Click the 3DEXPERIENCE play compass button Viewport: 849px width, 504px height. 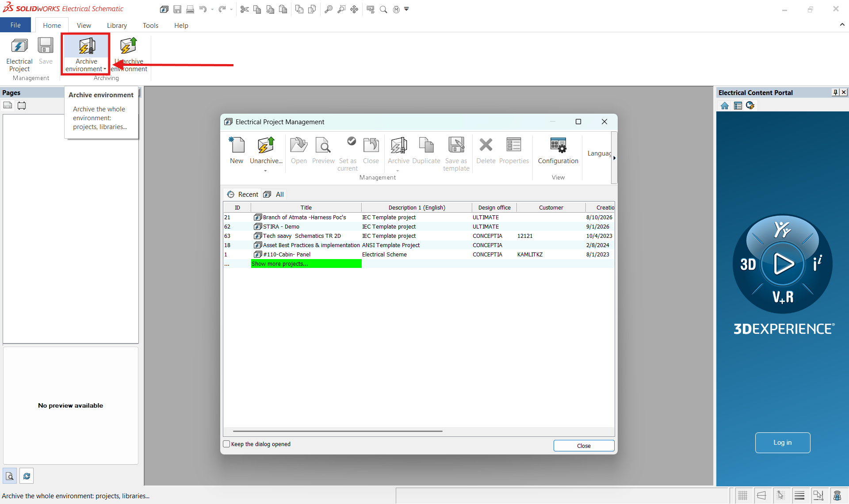[x=782, y=264]
